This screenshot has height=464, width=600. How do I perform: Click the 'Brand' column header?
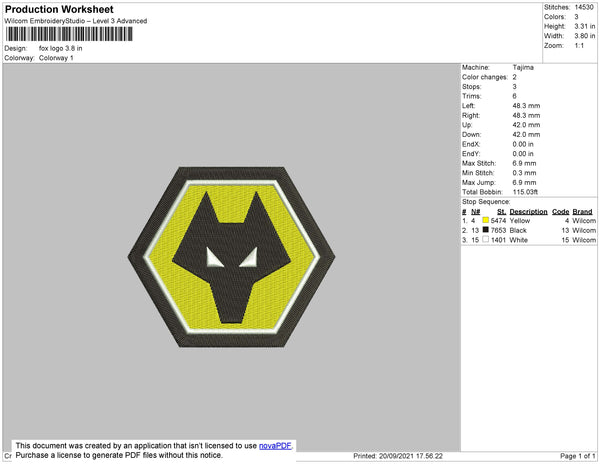582,212
